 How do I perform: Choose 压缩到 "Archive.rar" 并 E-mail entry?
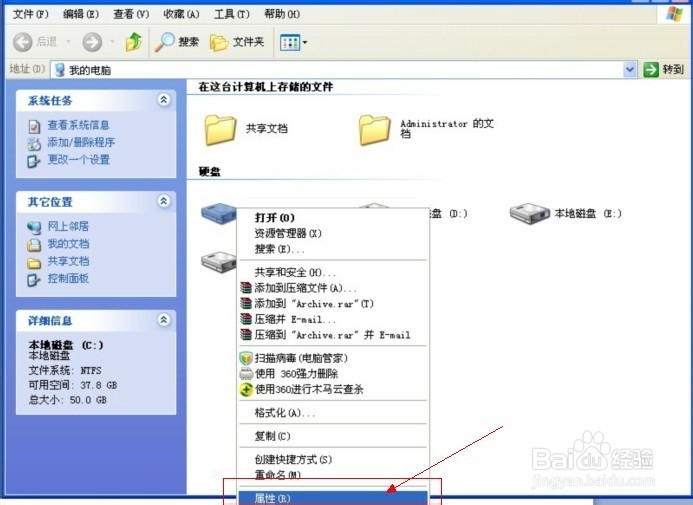point(333,335)
